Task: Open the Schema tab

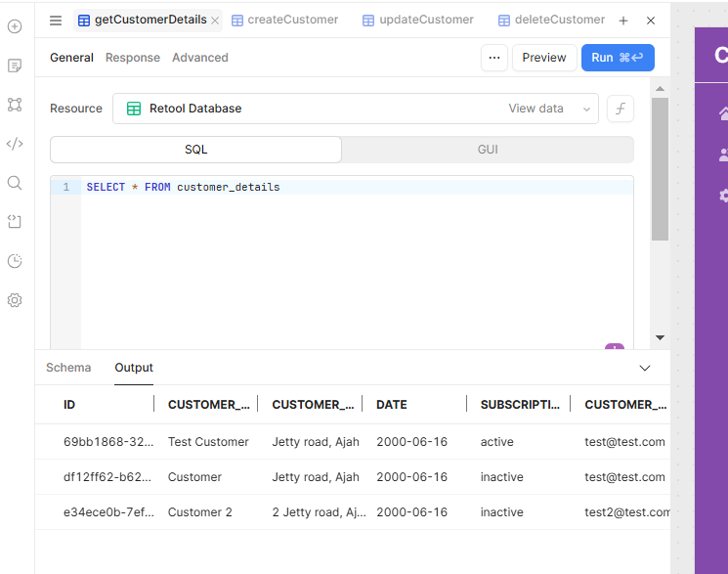Action: tap(68, 368)
